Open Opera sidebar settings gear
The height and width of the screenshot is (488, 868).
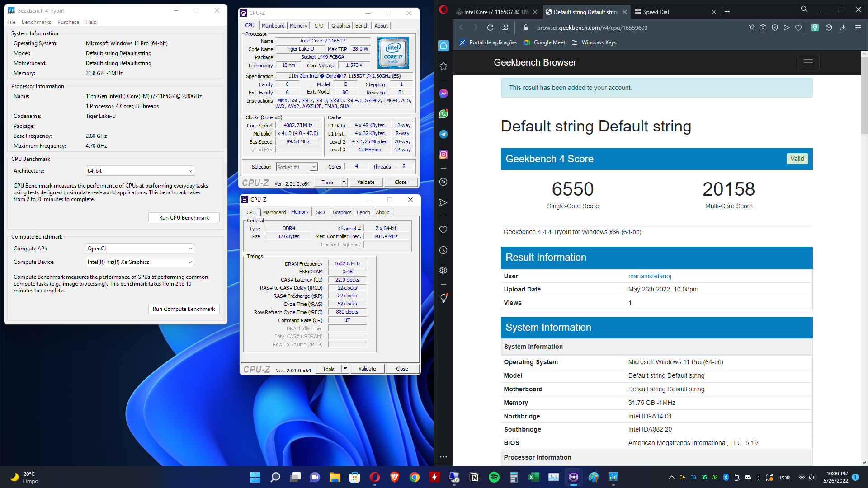443,270
